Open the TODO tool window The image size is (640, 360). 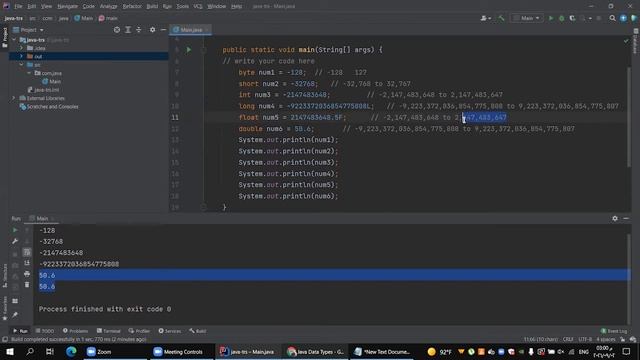click(44, 331)
